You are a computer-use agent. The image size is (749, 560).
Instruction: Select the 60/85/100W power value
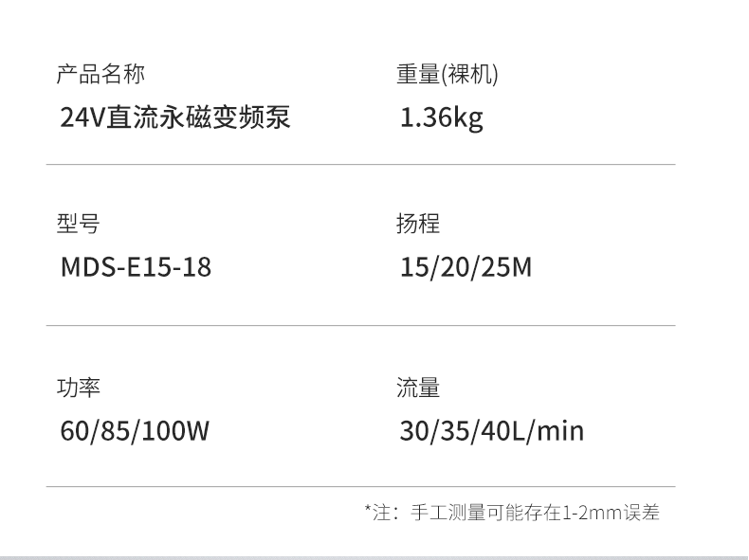click(x=135, y=432)
